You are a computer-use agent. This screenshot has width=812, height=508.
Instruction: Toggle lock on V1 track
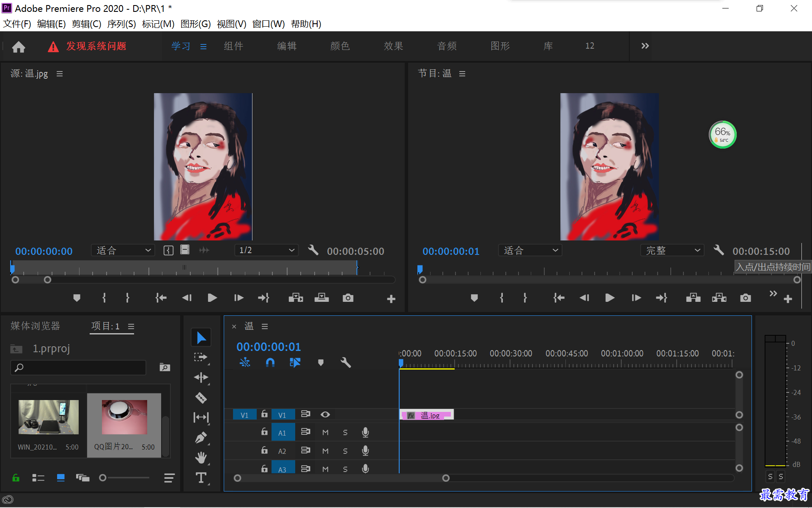tap(264, 414)
